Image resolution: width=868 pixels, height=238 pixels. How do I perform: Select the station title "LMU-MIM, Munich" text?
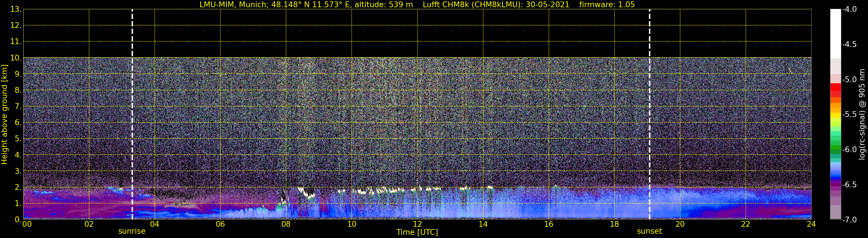point(233,5)
